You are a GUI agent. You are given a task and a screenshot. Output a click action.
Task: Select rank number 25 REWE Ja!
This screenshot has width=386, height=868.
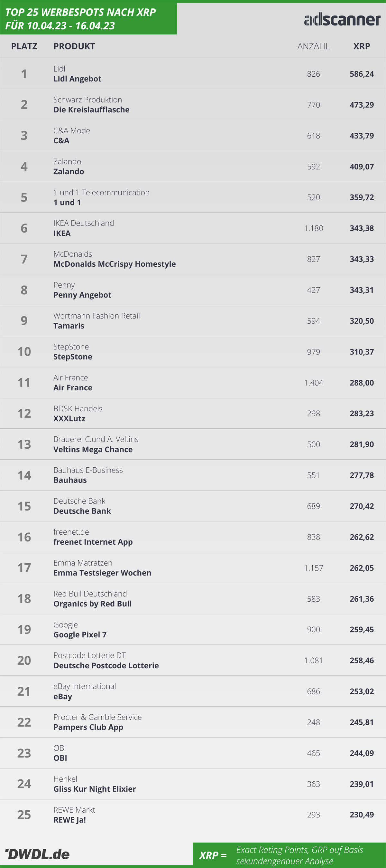point(24,815)
